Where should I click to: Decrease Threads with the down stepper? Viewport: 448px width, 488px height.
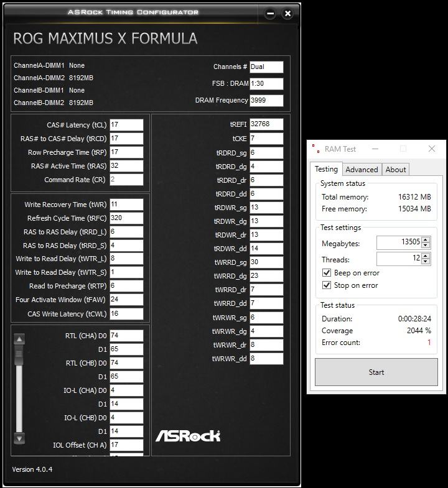[x=426, y=261]
